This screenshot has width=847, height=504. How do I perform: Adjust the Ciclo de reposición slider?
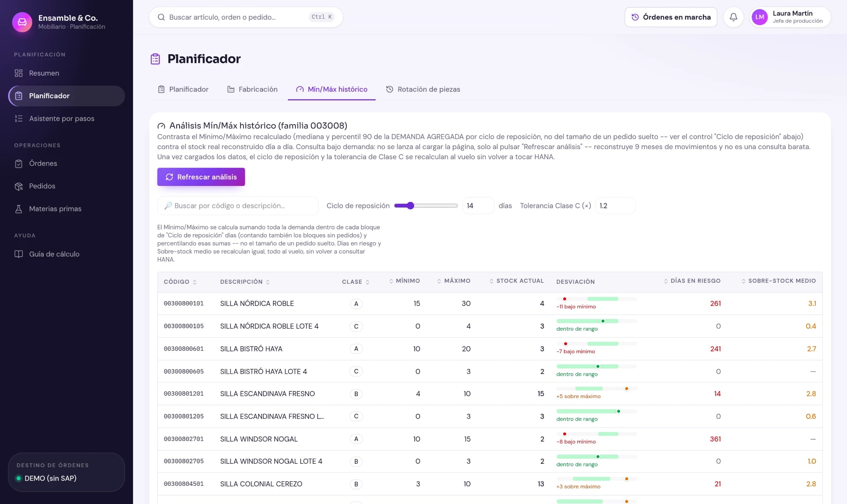pos(426,206)
